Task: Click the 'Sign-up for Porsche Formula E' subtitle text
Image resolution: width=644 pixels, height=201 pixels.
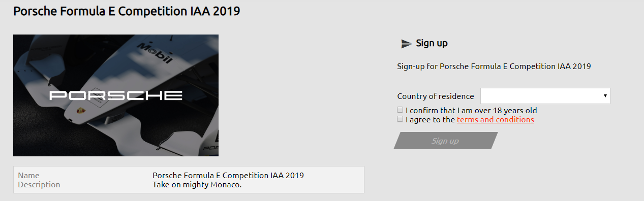Action: (x=494, y=66)
